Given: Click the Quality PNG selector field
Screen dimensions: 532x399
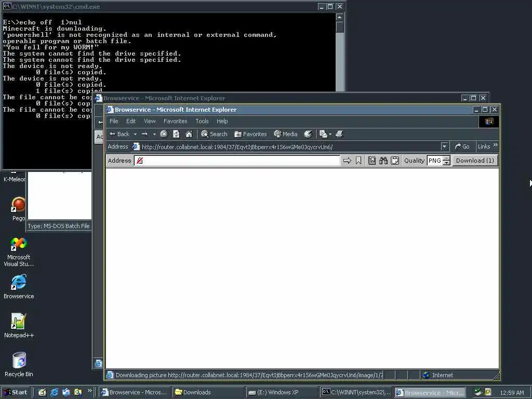Looking at the screenshot, I should (x=435, y=161).
